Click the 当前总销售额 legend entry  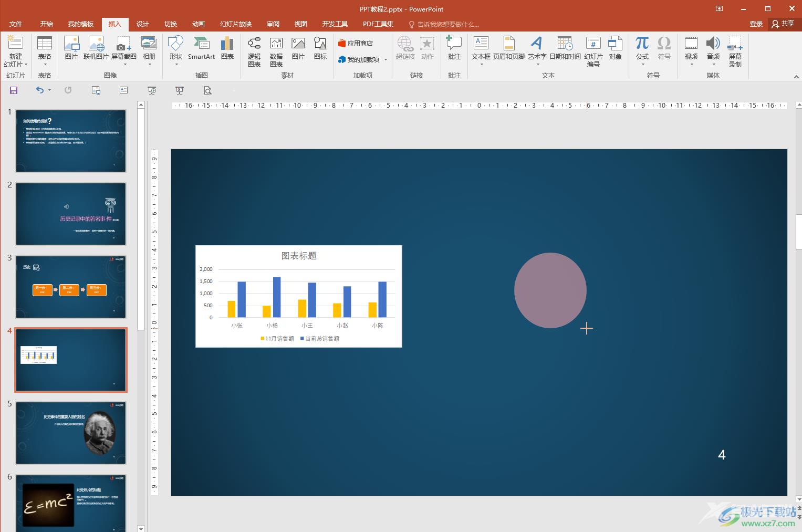(x=320, y=339)
